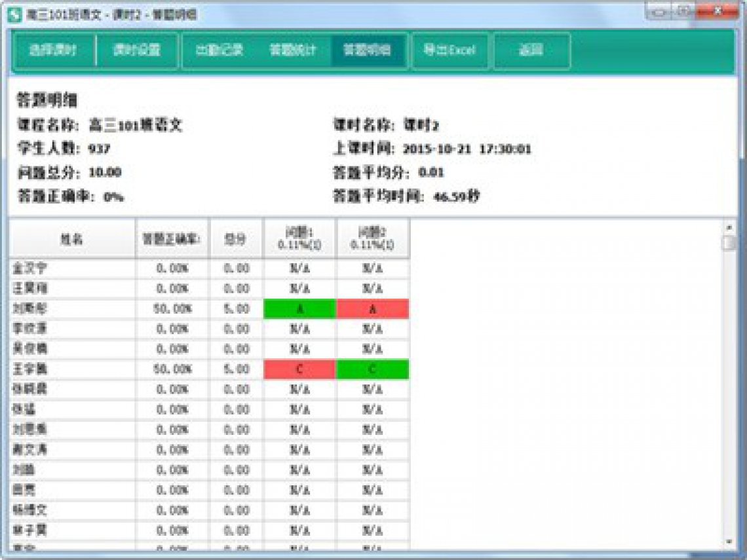Sort by the 姓名 column header

point(72,240)
